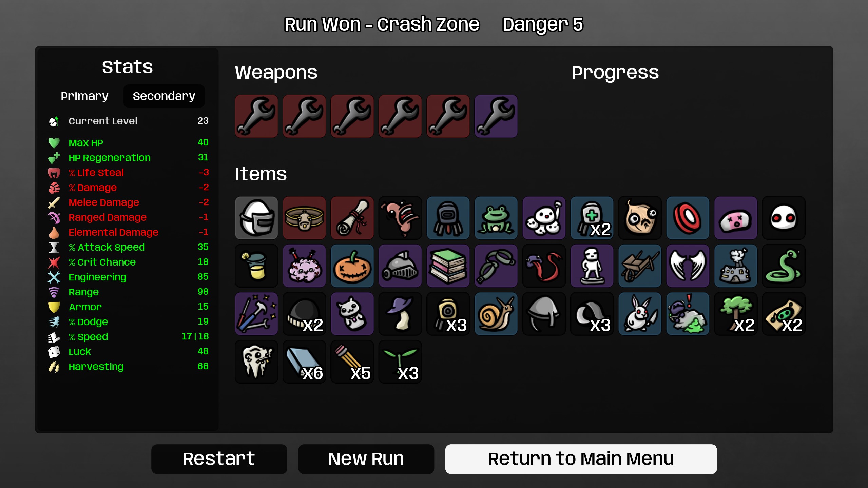
Task: Click the green frog item
Action: point(496,218)
